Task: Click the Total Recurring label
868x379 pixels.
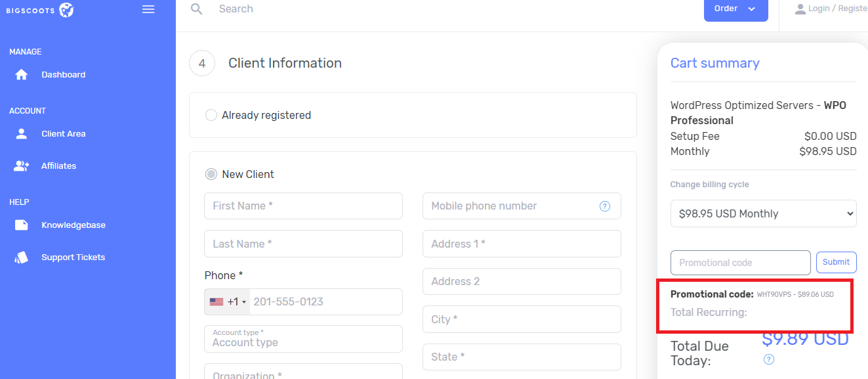Action: coord(709,313)
